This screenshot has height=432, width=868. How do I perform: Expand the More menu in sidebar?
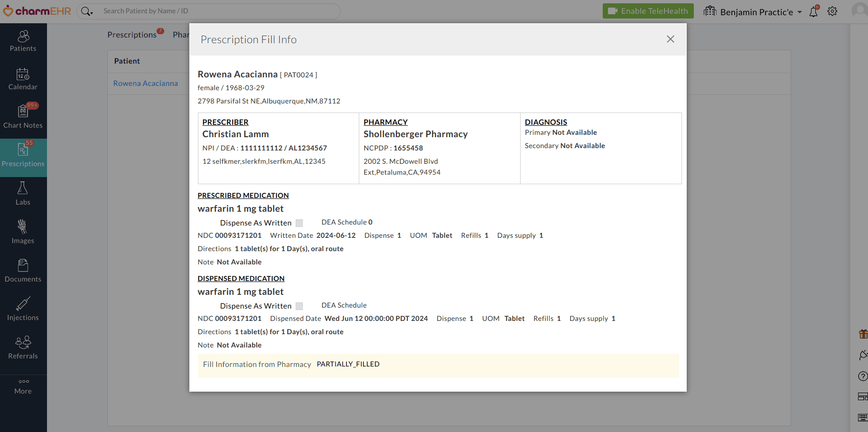[23, 386]
